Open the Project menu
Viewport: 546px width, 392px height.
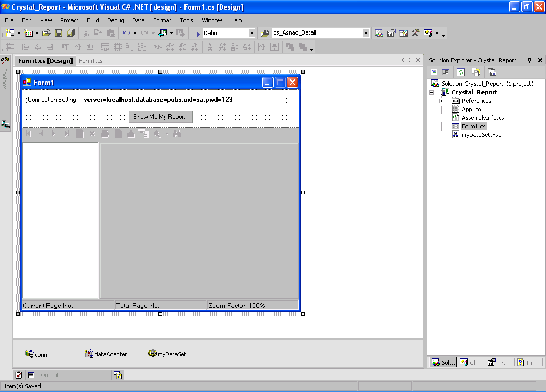69,20
